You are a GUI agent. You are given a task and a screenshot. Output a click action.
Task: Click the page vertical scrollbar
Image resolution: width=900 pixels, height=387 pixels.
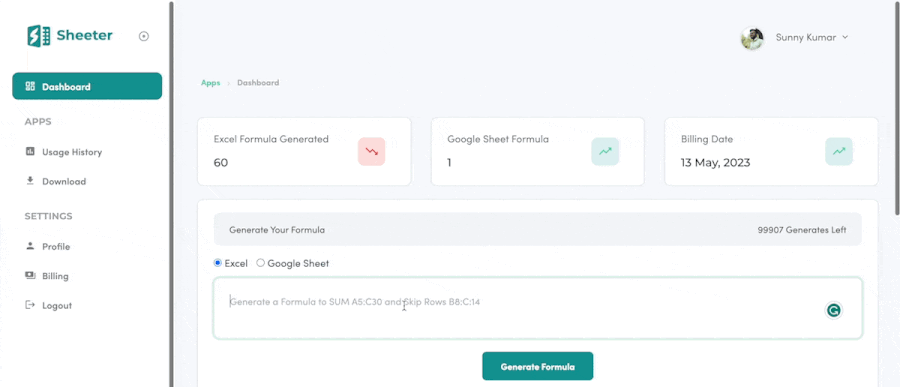tap(897, 107)
